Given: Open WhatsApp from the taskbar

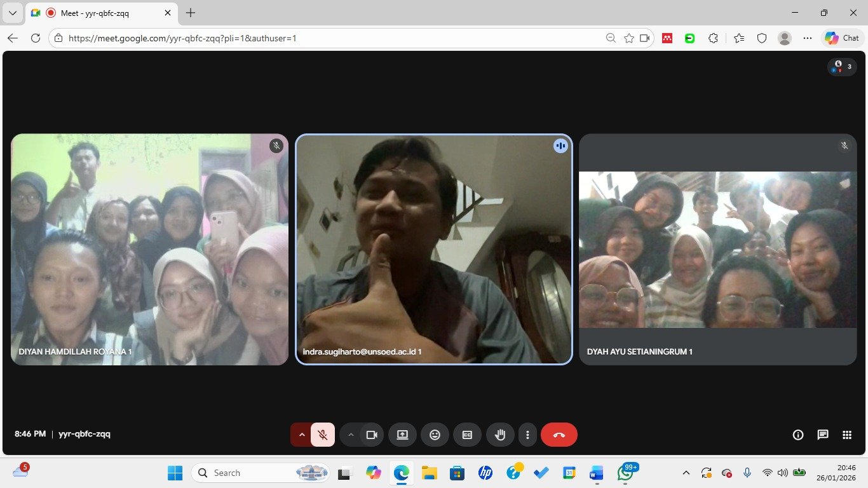Looking at the screenshot, I should click(625, 473).
